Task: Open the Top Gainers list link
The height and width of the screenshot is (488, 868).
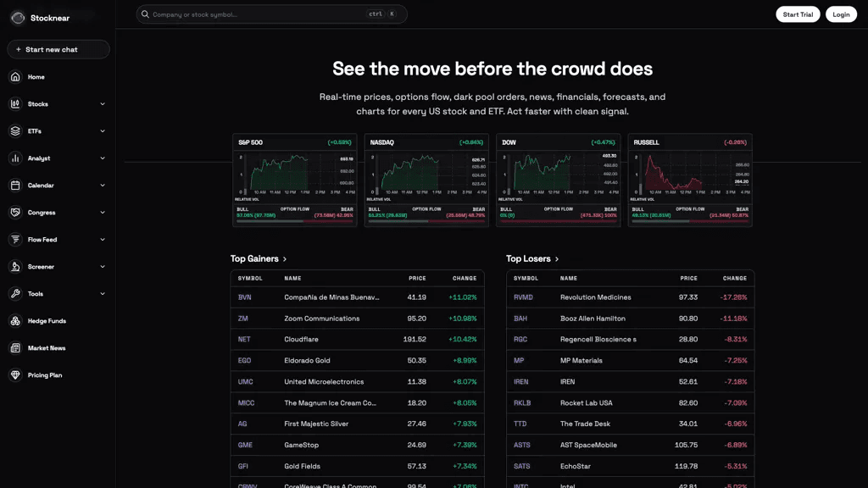Action: (x=259, y=258)
